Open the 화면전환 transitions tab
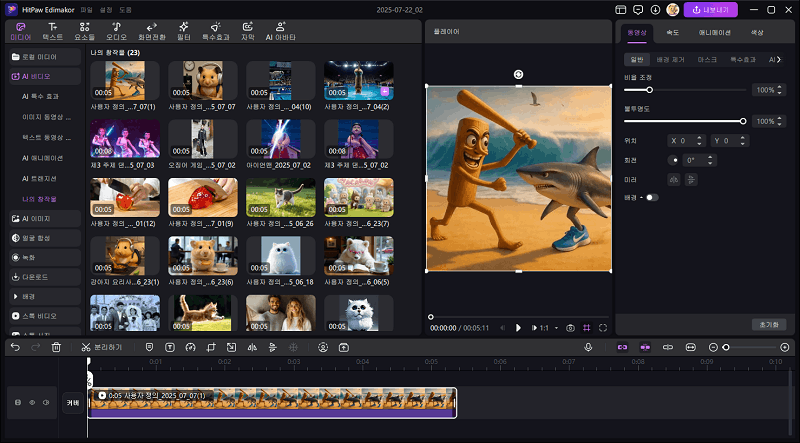 [152, 31]
